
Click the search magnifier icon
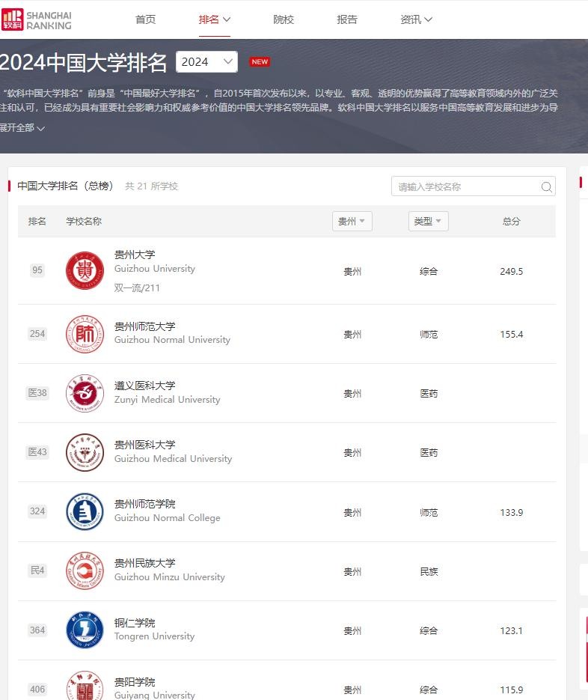pos(547,187)
